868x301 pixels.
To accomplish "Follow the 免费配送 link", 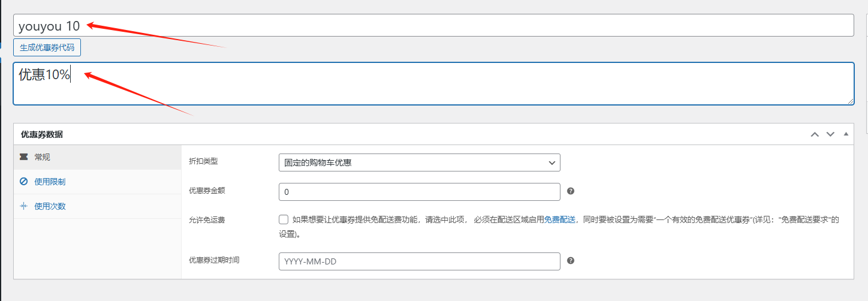I will [559, 219].
